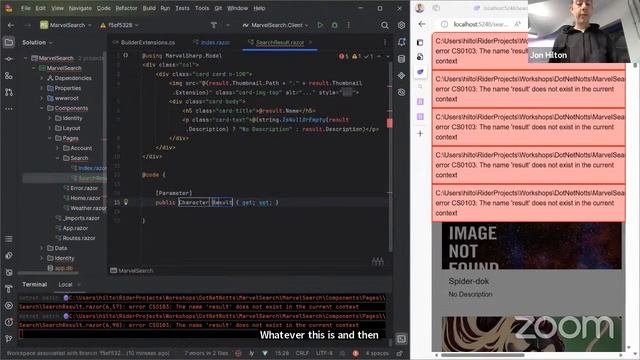Image resolution: width=640 pixels, height=360 pixels.
Task: Open the Database tool window icon
Action: [x=401, y=59]
